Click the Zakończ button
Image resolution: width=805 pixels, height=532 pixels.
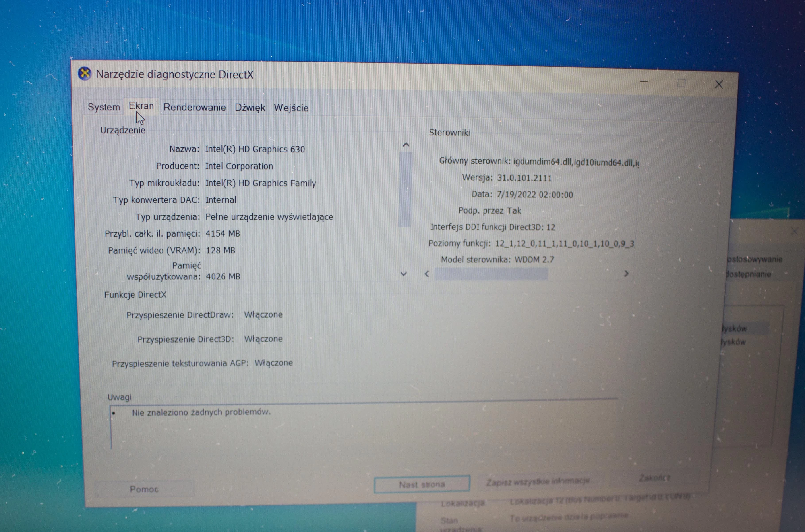coord(655,478)
